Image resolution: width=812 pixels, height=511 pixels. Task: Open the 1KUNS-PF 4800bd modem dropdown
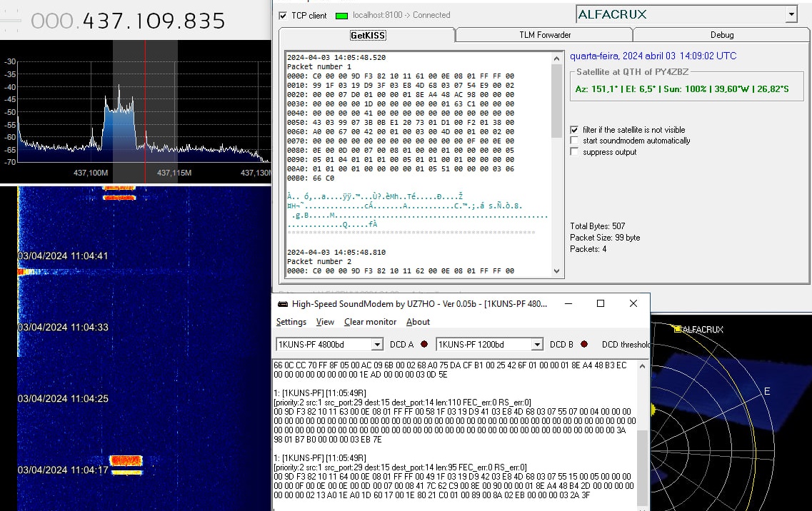coord(377,344)
